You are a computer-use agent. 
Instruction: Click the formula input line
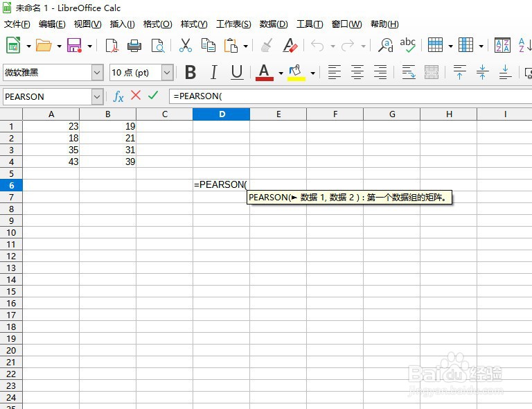[x=350, y=96]
